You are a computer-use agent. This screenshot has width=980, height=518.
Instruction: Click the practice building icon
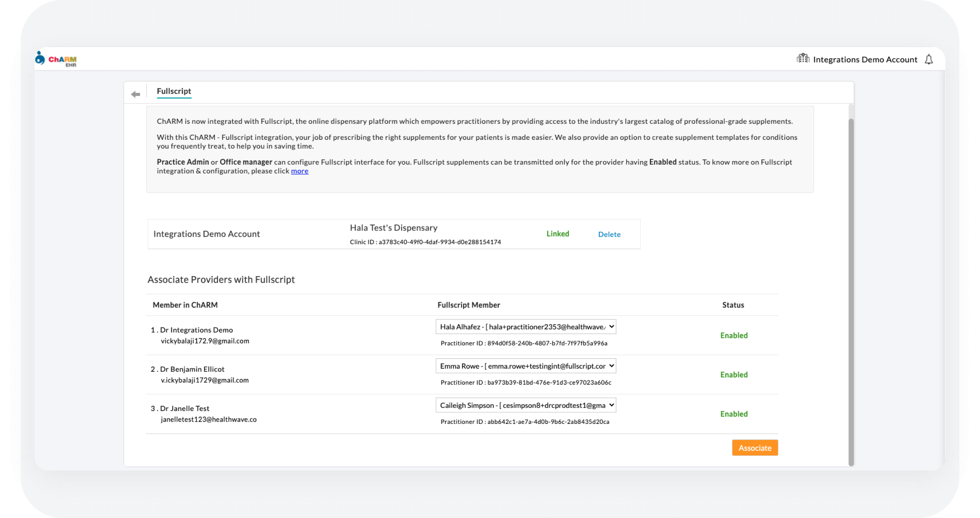coord(803,58)
